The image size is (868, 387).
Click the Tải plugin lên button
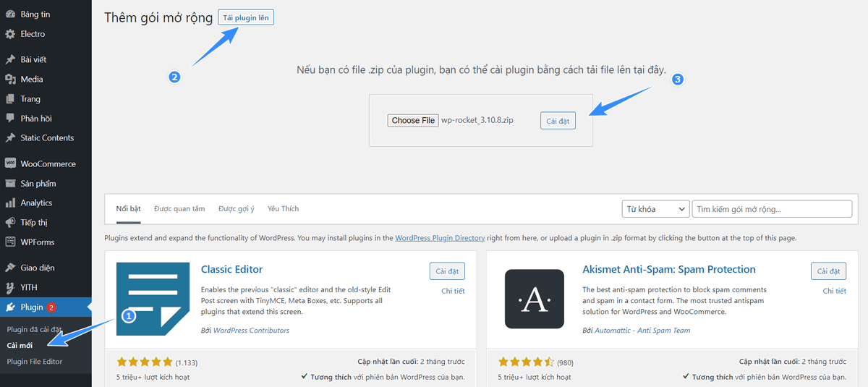tap(246, 17)
